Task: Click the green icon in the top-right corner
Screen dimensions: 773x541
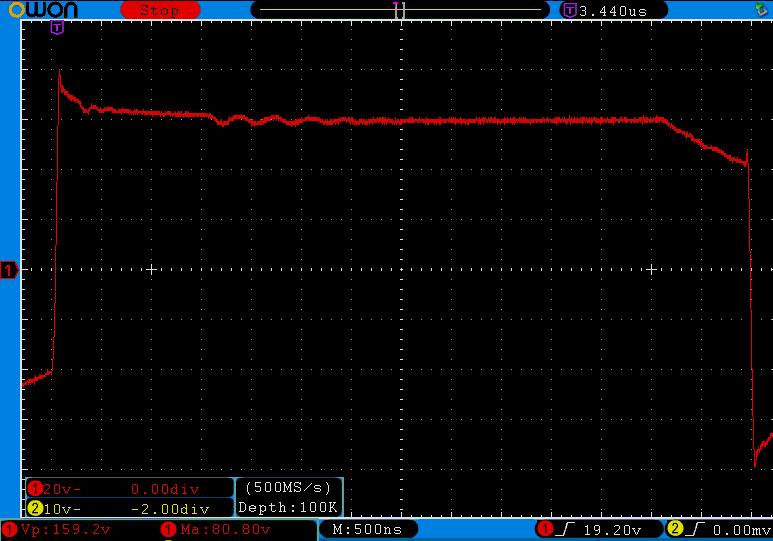Action: point(762,9)
